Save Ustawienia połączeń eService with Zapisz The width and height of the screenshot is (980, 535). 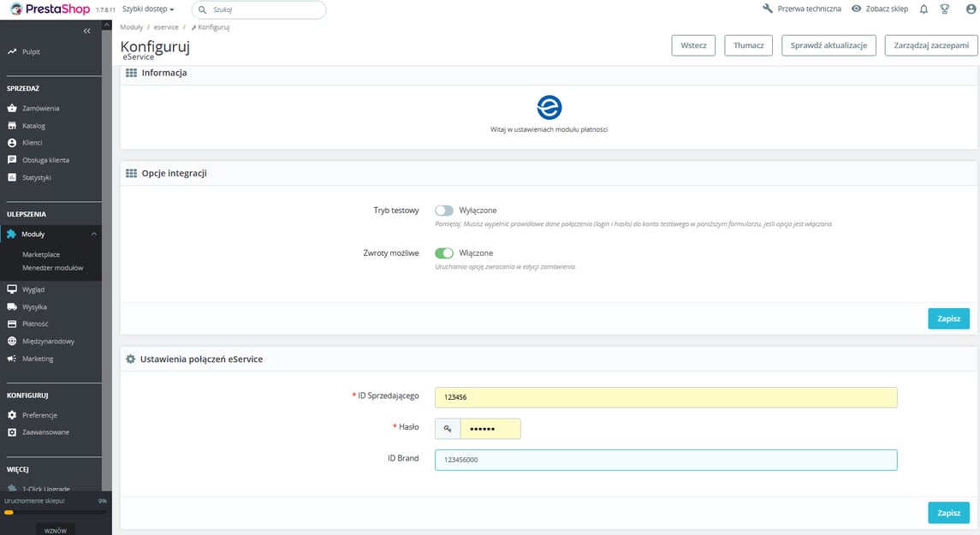[x=948, y=513]
